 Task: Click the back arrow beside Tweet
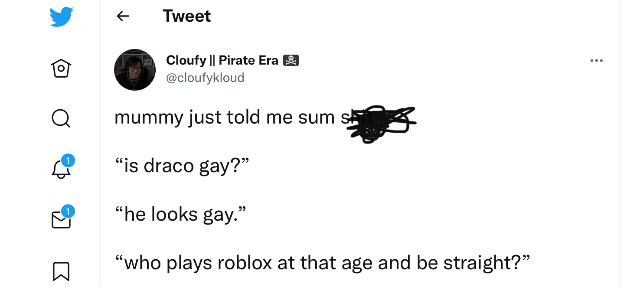tap(123, 16)
